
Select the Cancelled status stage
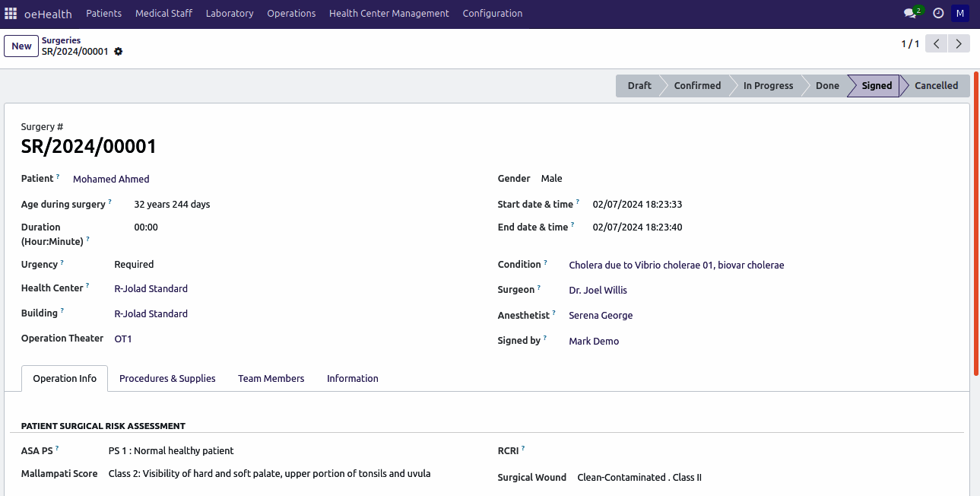(936, 86)
